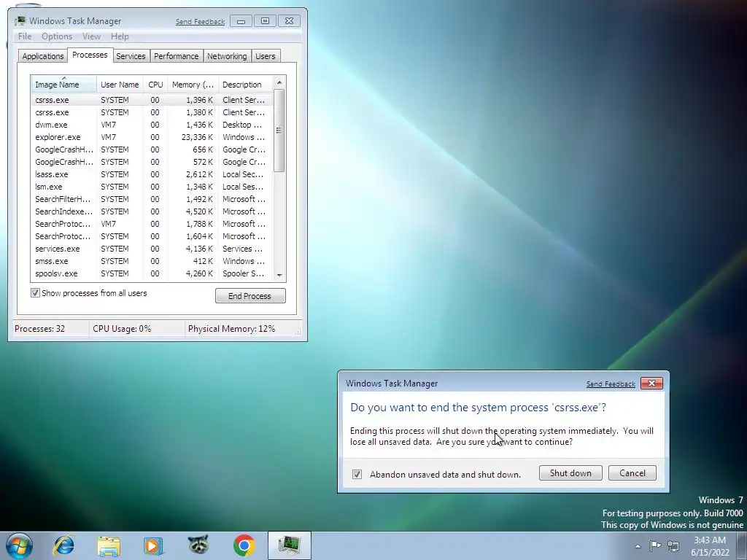Select Task Manager taskbar button
Screen dimensions: 747x560
[289, 545]
